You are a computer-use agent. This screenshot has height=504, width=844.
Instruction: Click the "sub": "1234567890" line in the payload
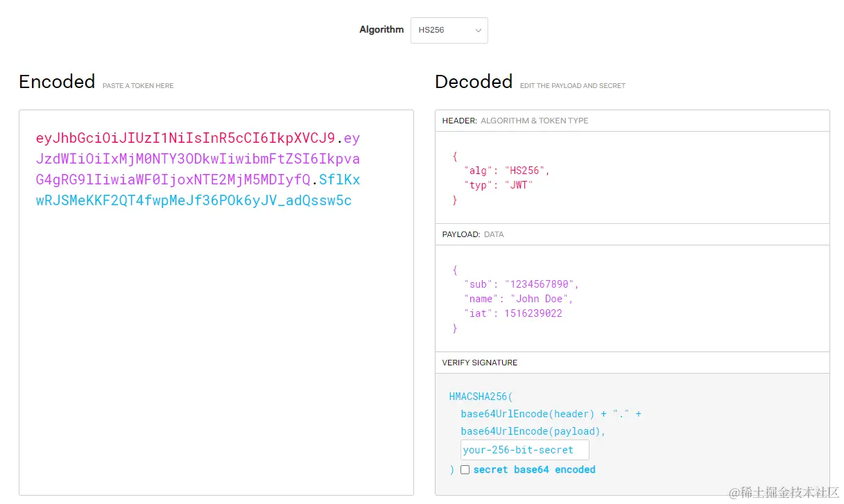click(521, 284)
